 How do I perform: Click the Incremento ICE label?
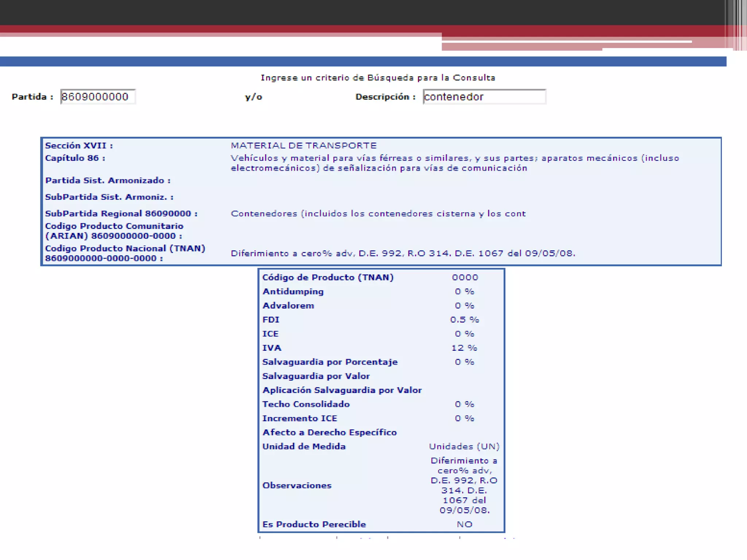pyautogui.click(x=299, y=418)
